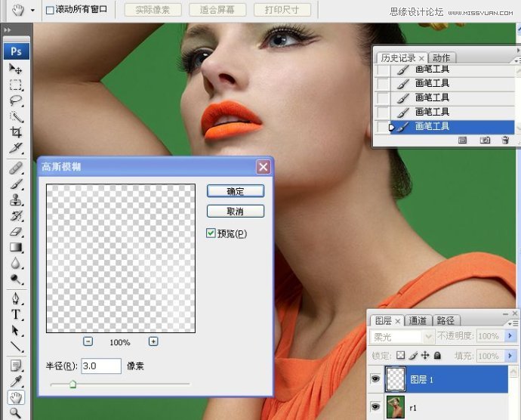Select the Brush tool in toolbox
This screenshot has width=521, height=420.
(x=16, y=184)
